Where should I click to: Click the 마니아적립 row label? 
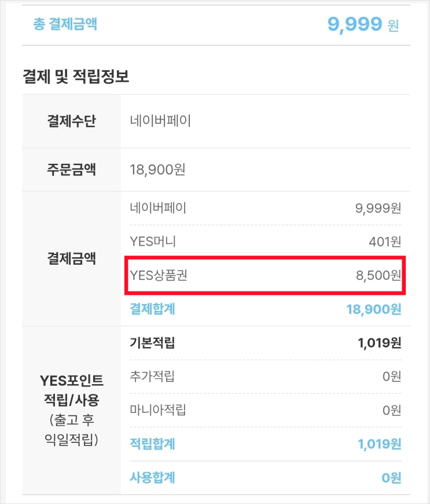tap(157, 410)
